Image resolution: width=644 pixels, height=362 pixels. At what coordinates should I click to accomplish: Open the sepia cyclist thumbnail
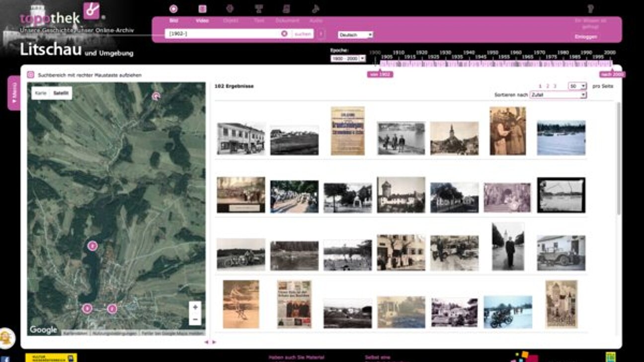241,304
